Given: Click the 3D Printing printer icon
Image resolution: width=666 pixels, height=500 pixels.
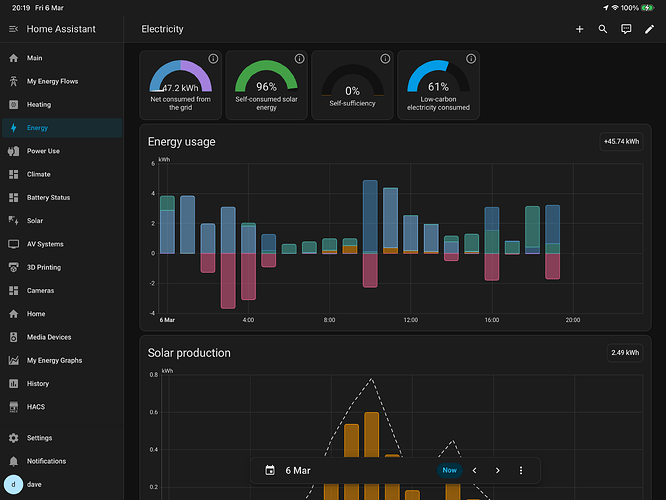Looking at the screenshot, I should 14,267.
